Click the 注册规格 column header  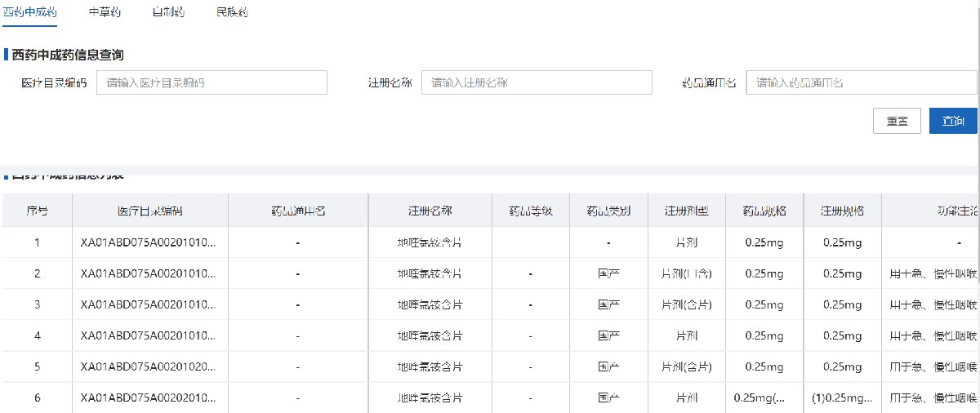point(842,211)
